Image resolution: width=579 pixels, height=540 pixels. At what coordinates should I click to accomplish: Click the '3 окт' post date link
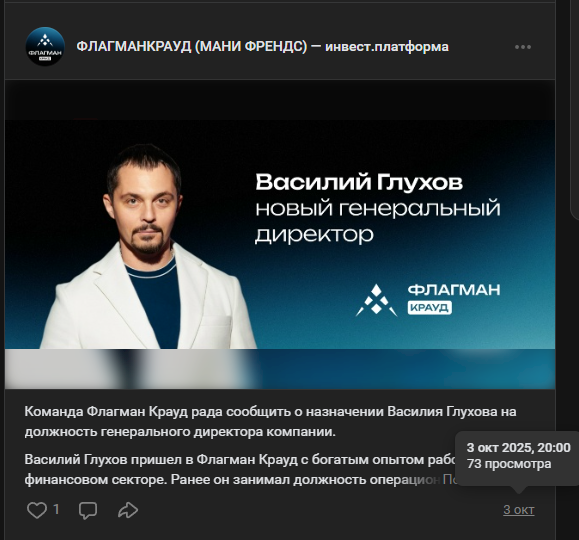pyautogui.click(x=518, y=510)
